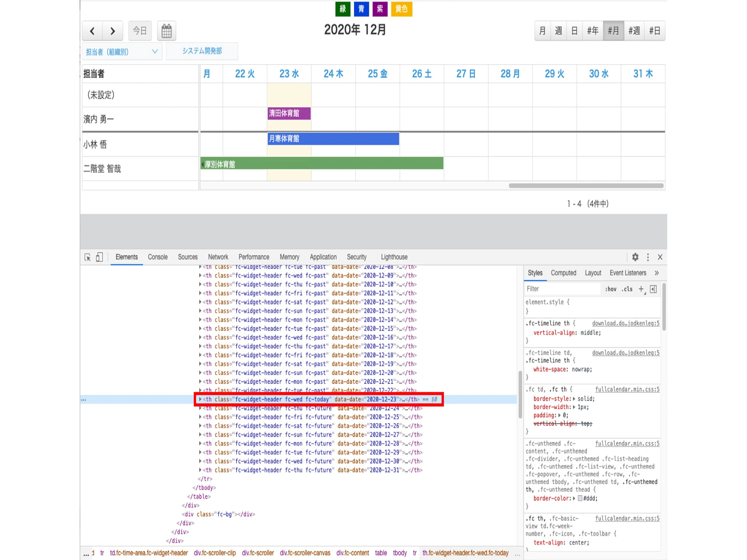Toggle the :hov element state panel
This screenshot has height=560, width=747.
click(x=610, y=289)
